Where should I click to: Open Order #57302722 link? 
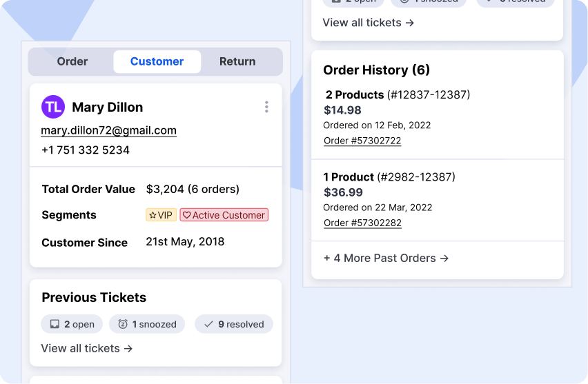[x=362, y=141]
